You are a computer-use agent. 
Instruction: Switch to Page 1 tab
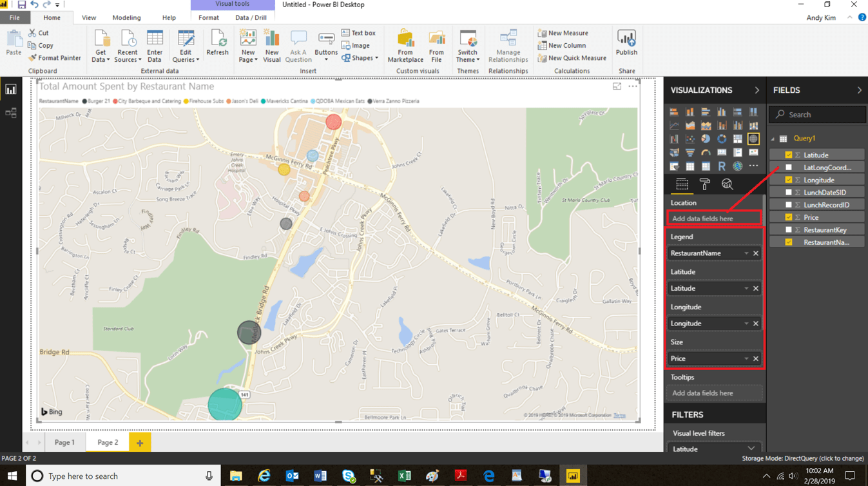(x=64, y=442)
